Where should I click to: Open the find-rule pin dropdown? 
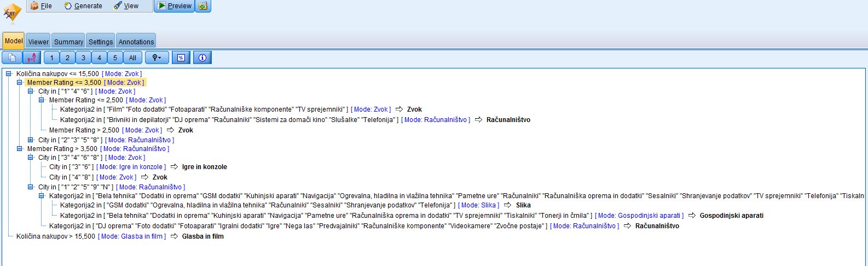[157, 57]
